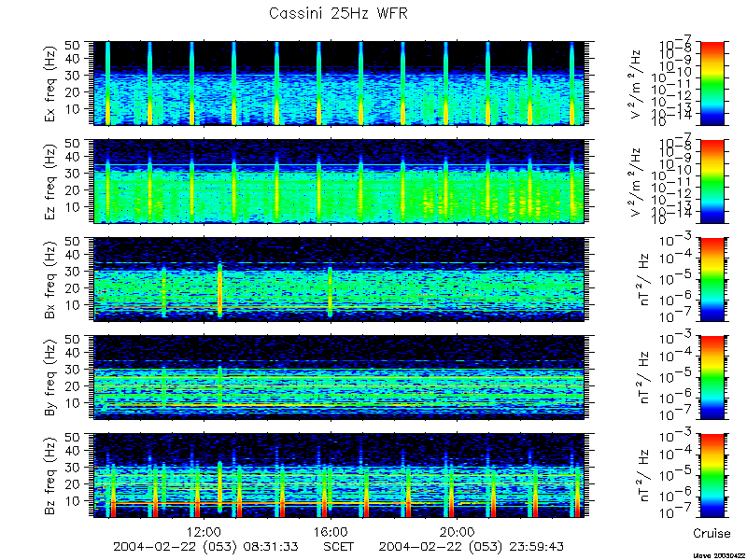747x560 pixels.
Task: Select the "Ex freq (Hz)" axis label
Action: coord(51,83)
